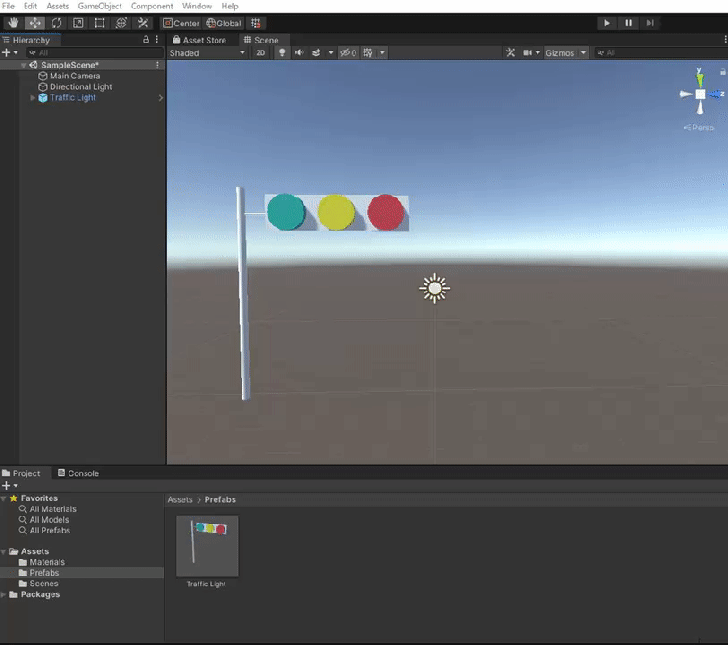Screen dimensions: 728x645
Task: Select Main Camera in Hierarchy
Action: pyautogui.click(x=74, y=76)
